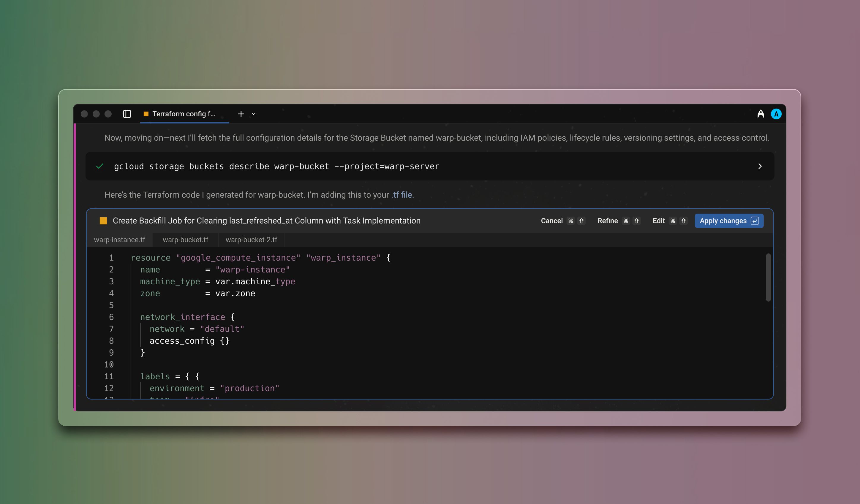Open the blue user avatar

(776, 114)
